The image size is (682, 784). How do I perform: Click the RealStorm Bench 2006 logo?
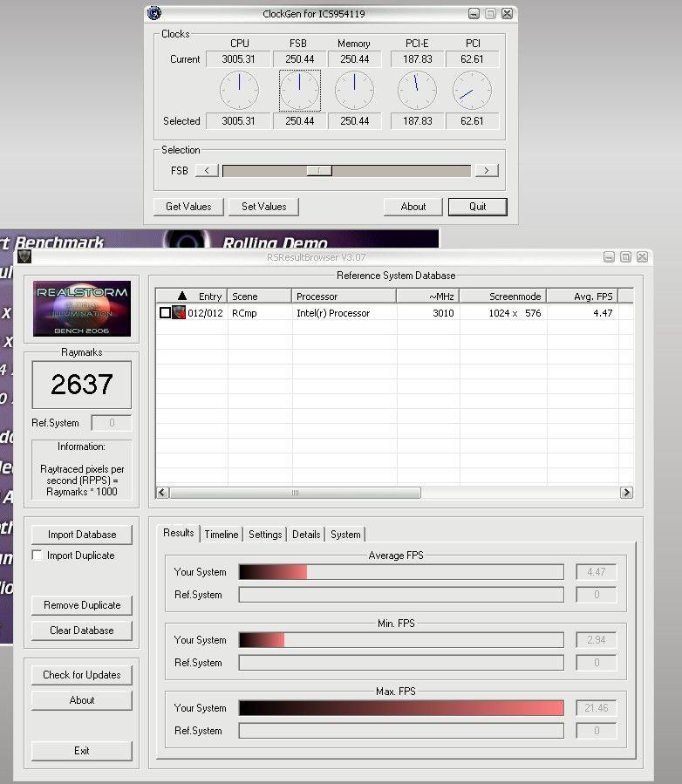pyautogui.click(x=82, y=309)
